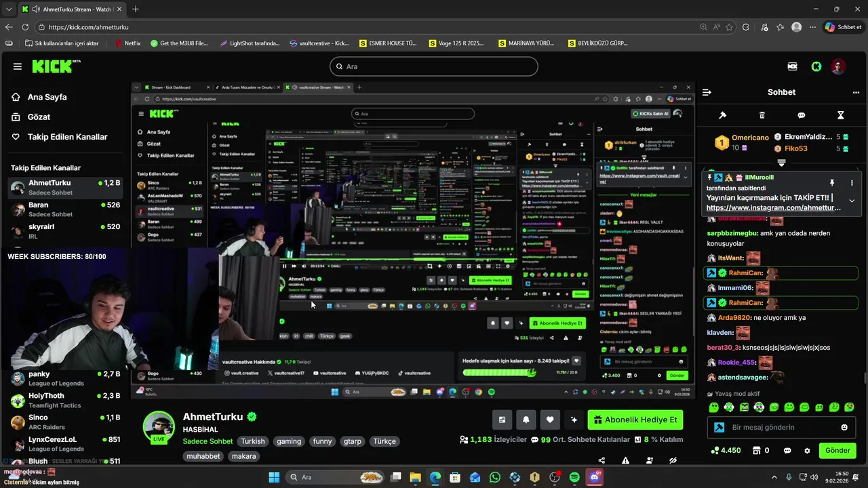Click the Gönder send button
Screen dimensions: 868x488
click(x=837, y=450)
